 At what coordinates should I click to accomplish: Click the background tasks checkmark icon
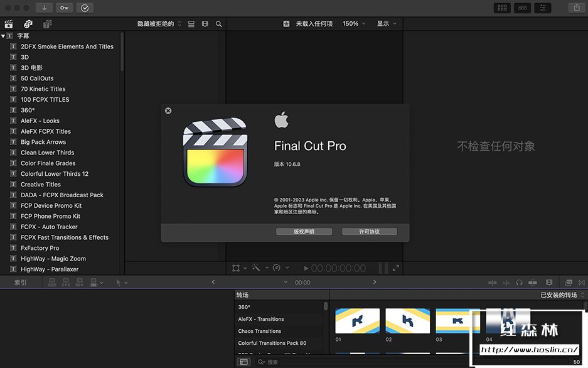pos(85,8)
